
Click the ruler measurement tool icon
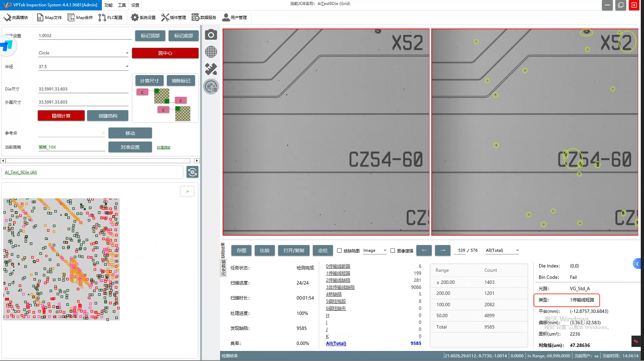pyautogui.click(x=211, y=69)
